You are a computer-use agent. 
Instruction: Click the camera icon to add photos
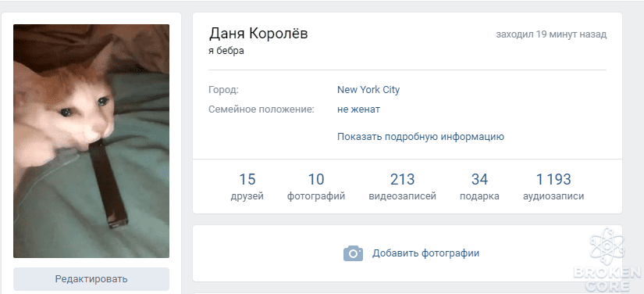click(353, 253)
